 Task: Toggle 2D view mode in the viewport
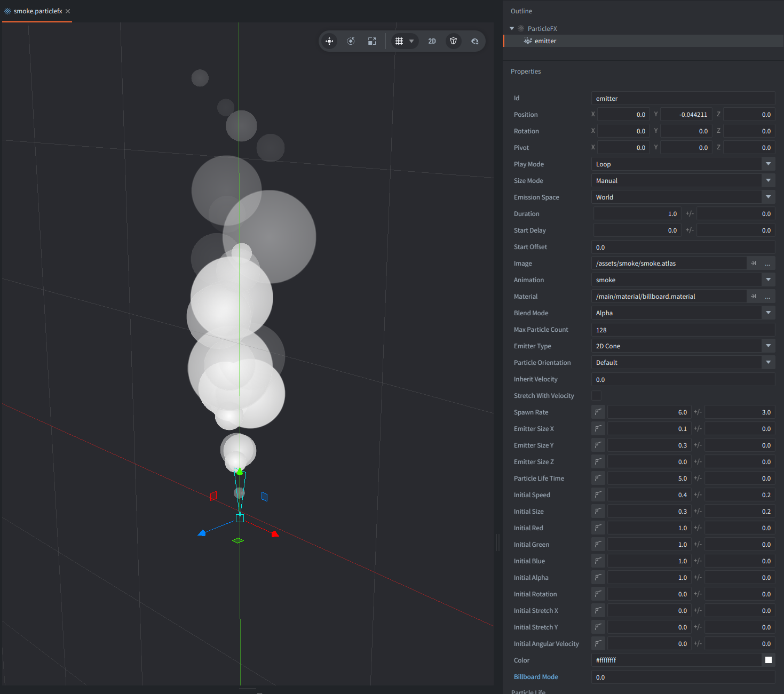coord(432,41)
